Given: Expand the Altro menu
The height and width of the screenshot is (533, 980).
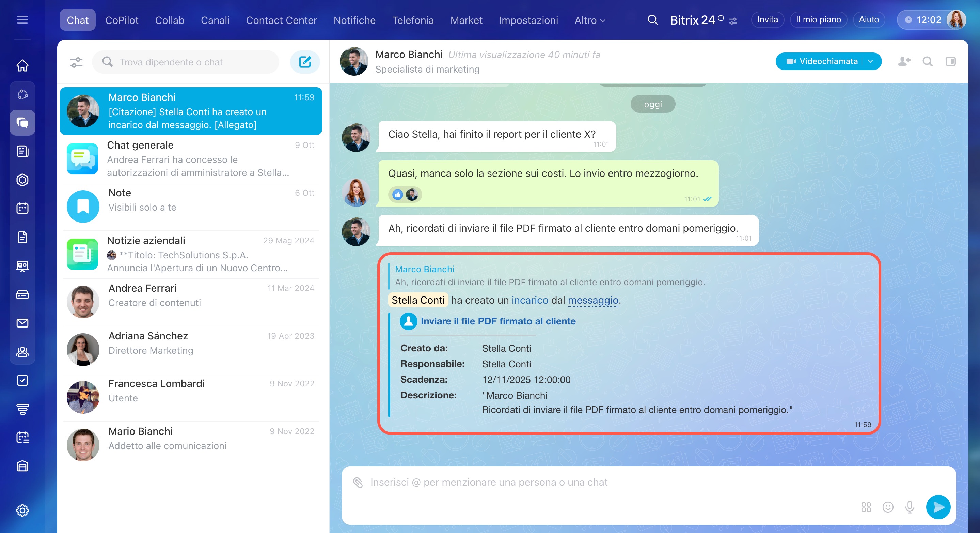Looking at the screenshot, I should coord(589,20).
